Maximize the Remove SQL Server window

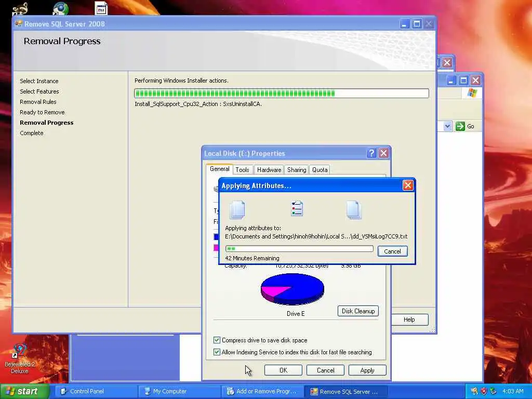click(x=417, y=24)
